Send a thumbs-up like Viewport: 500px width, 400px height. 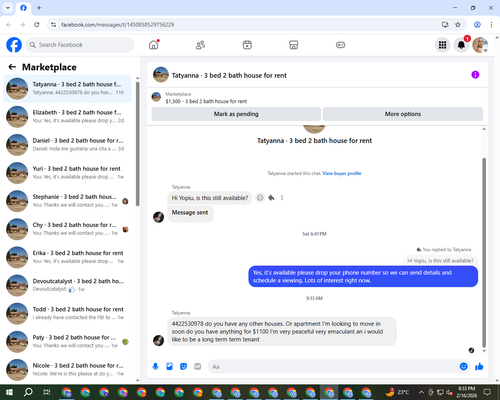click(x=479, y=367)
